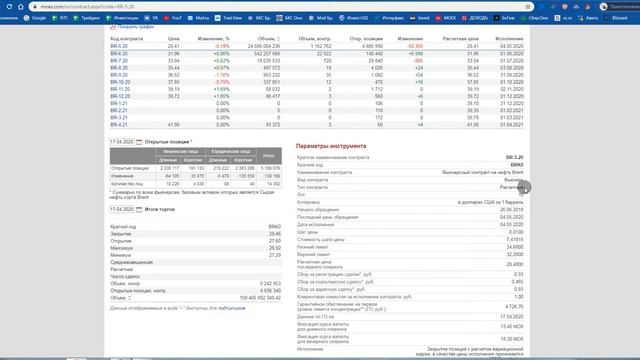The image size is (640, 360).
Task: Open the Сбер.Онл bookmark
Action: pyautogui.click(x=534, y=18)
